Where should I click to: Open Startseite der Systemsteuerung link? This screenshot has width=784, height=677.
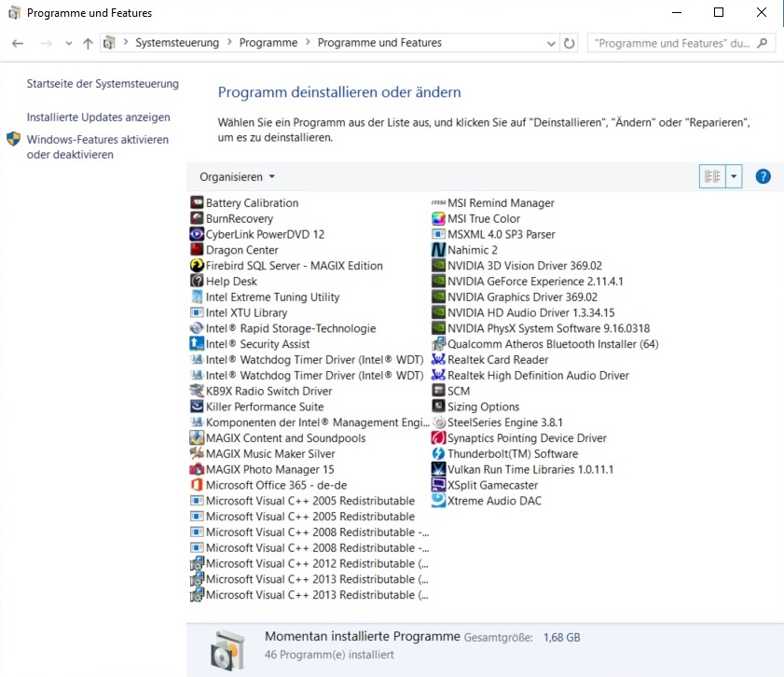[103, 84]
